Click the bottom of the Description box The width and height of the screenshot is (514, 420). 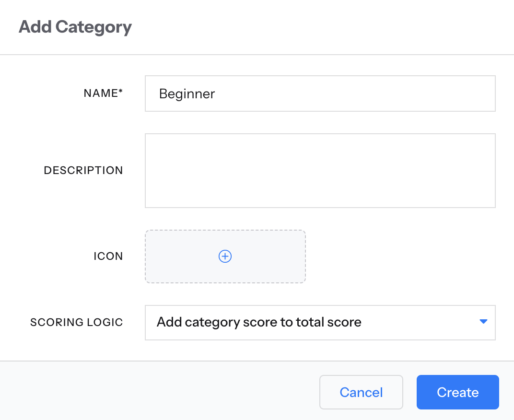coord(320,200)
